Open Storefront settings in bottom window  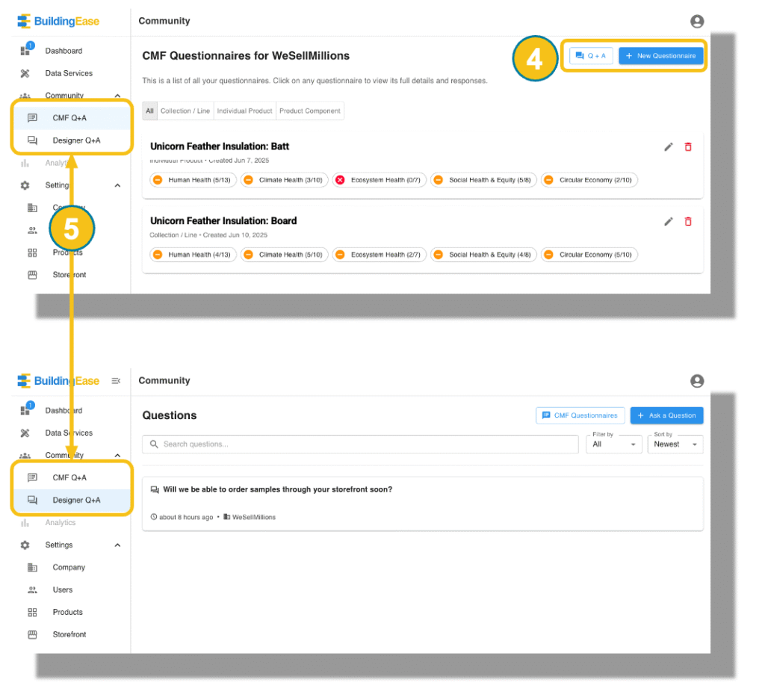[x=69, y=635]
